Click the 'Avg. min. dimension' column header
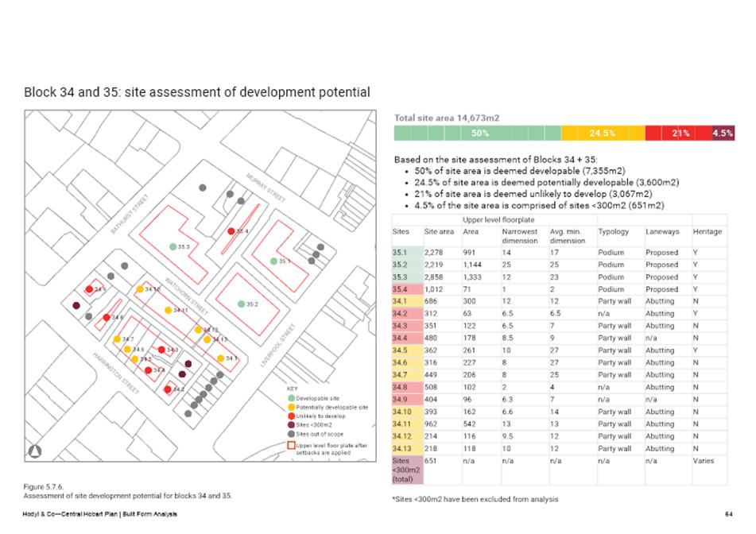 (x=568, y=236)
